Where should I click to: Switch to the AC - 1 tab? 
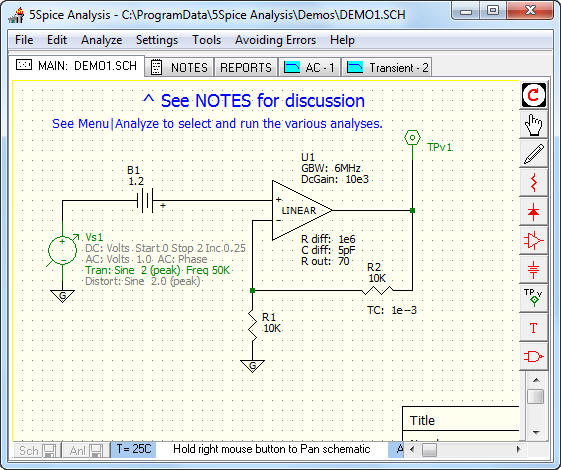(309, 67)
